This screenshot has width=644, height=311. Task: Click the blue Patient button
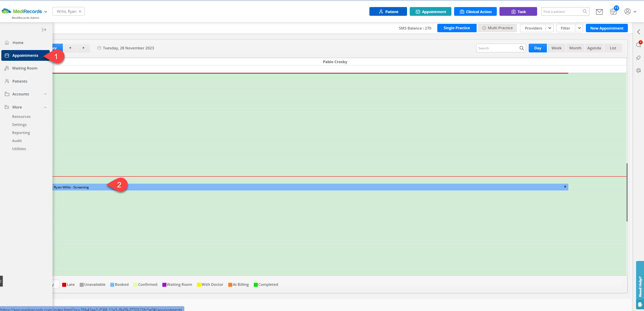coord(388,11)
